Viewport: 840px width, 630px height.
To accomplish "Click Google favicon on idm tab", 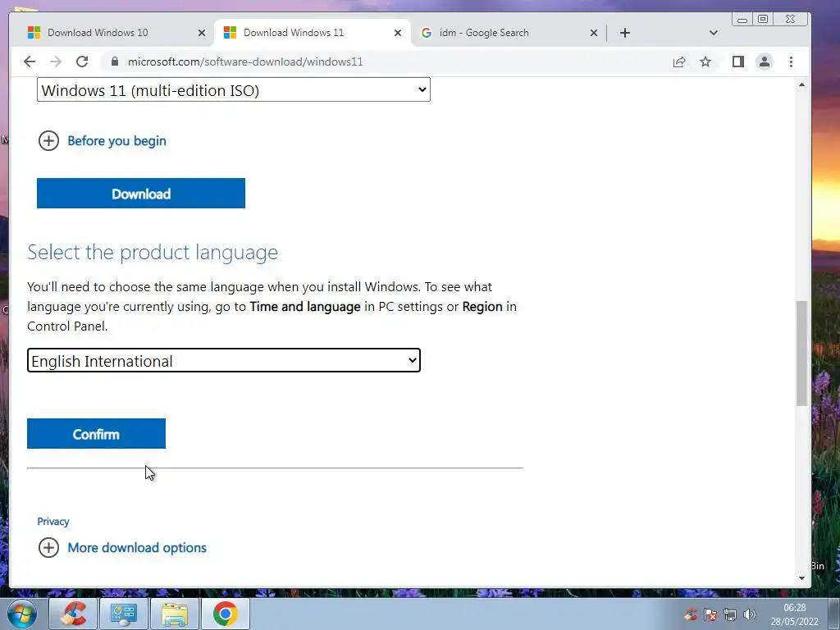I will (x=427, y=33).
